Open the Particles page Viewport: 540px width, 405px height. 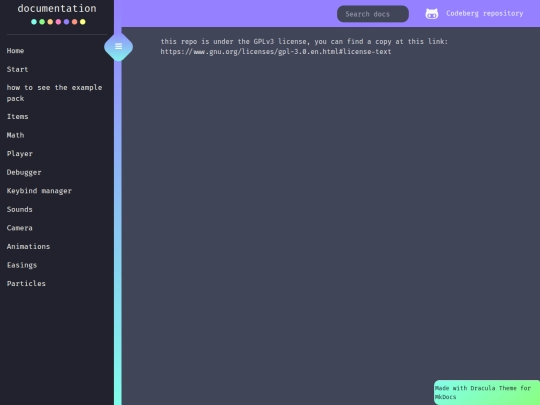(x=26, y=283)
